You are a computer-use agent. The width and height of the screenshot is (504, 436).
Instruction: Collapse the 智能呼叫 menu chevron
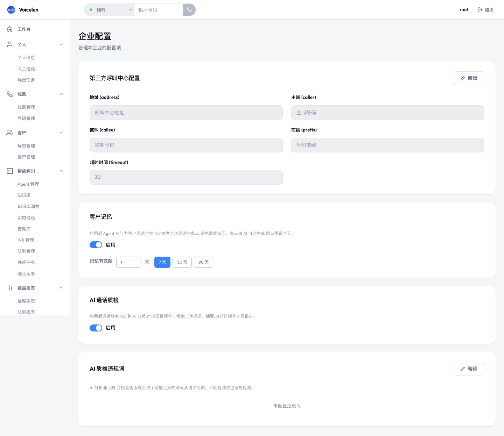pos(61,171)
